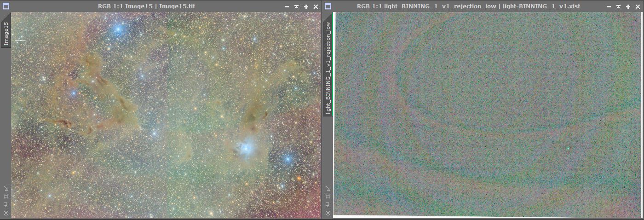Click overlapping squares icon in rejection_low window
644x220 pixels.
coord(328,205)
